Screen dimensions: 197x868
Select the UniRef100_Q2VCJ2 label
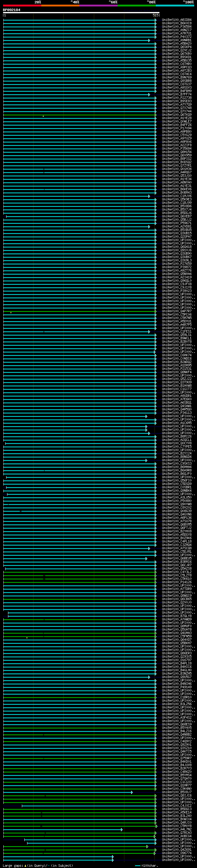[176, 50]
